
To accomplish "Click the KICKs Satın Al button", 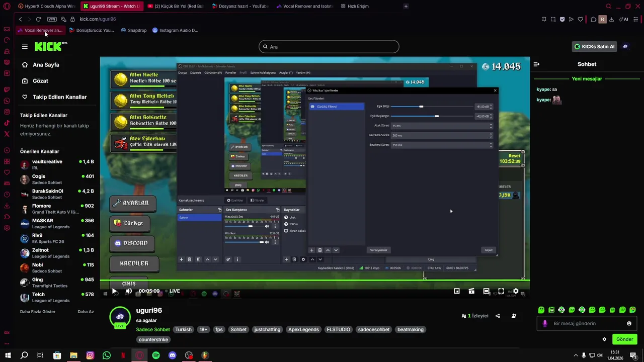I will (x=595, y=47).
